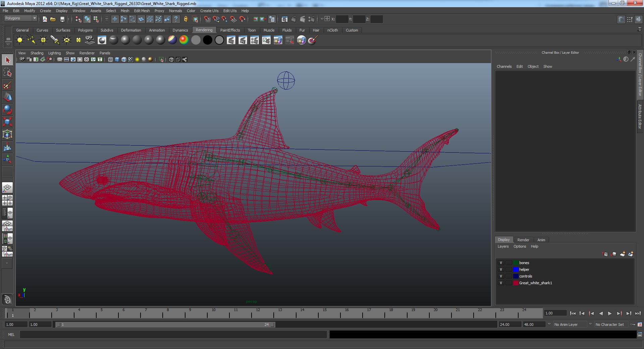Create a Spot Light from the shelf
The image size is (644, 349).
(55, 40)
